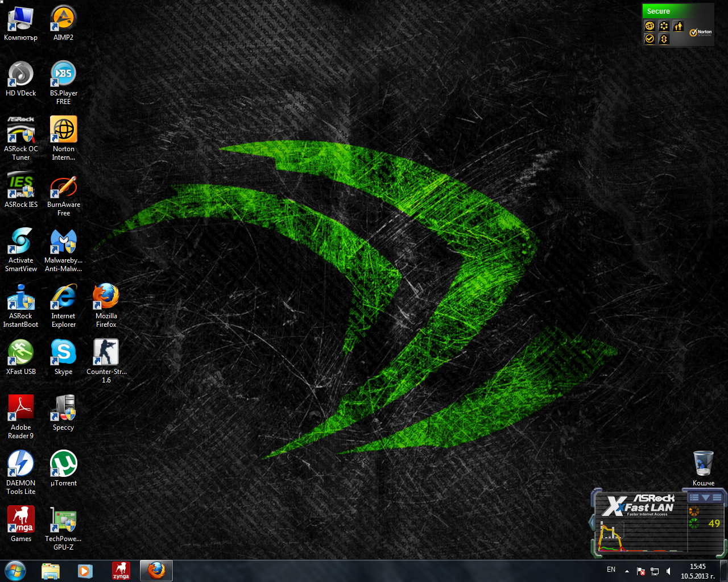Screen dimensions: 728x582
Task: Open the Action Center flag icon
Action: [x=641, y=571]
